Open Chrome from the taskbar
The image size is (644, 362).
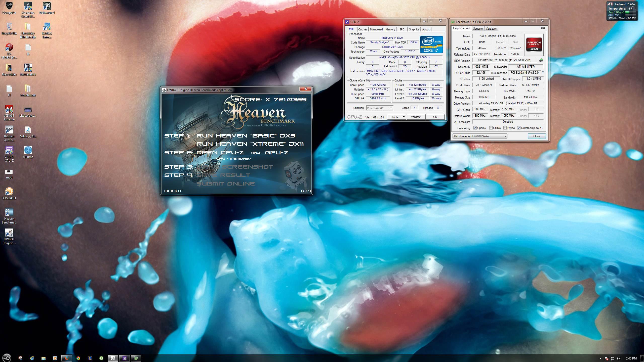point(78,358)
